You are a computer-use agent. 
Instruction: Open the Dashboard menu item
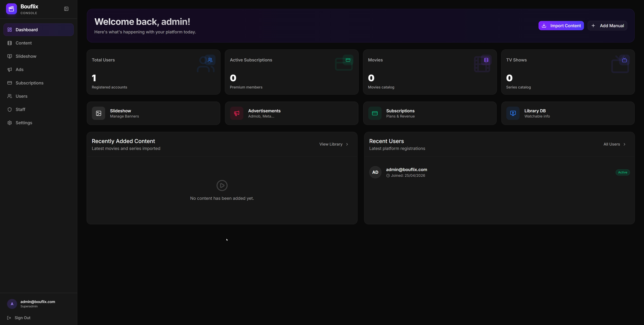tap(39, 30)
